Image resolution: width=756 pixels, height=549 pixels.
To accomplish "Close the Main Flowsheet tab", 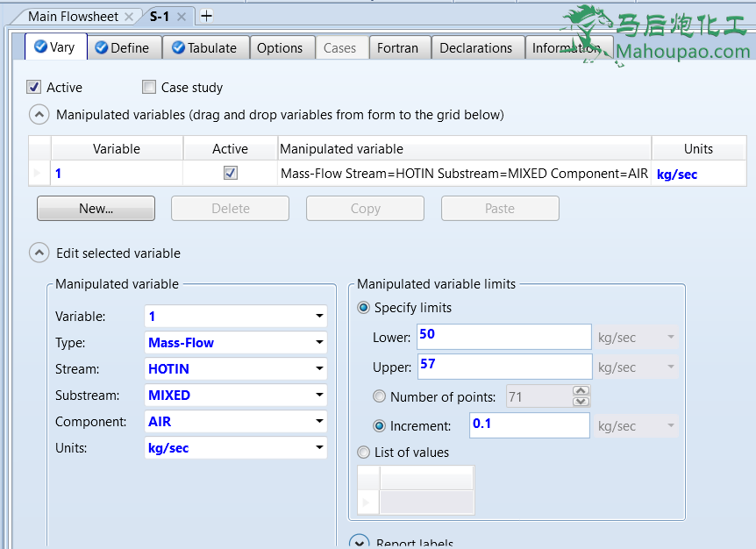I will [129, 17].
